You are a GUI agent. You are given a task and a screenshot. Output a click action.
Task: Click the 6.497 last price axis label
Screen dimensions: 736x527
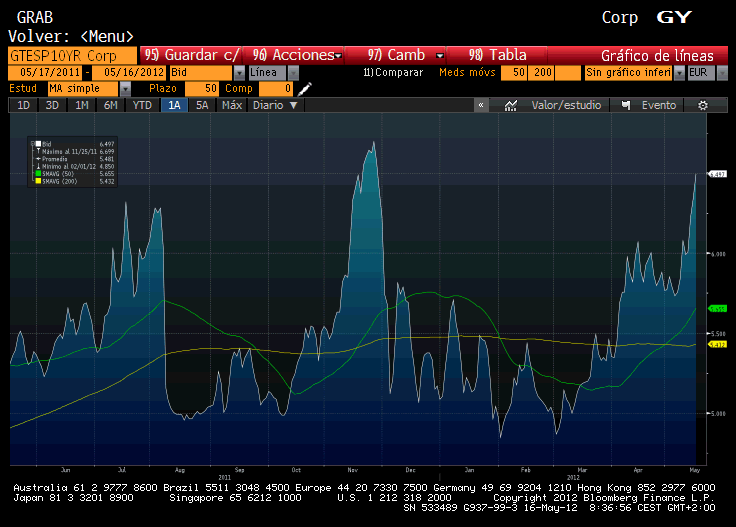coord(718,174)
